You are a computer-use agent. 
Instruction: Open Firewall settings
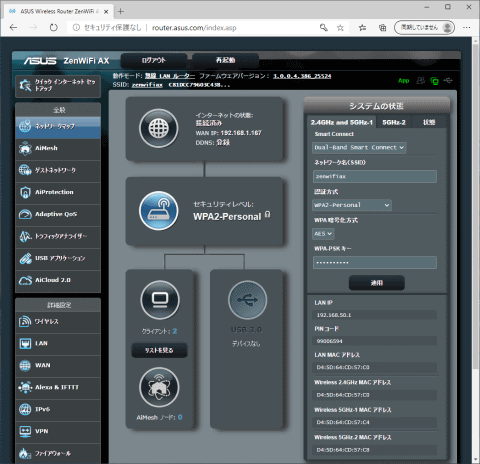tap(58, 453)
